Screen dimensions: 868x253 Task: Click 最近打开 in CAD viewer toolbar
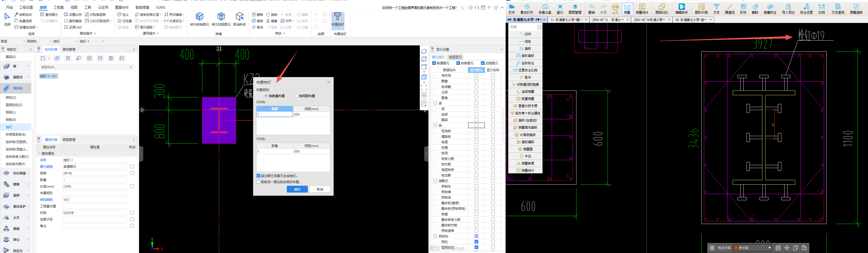527,9
